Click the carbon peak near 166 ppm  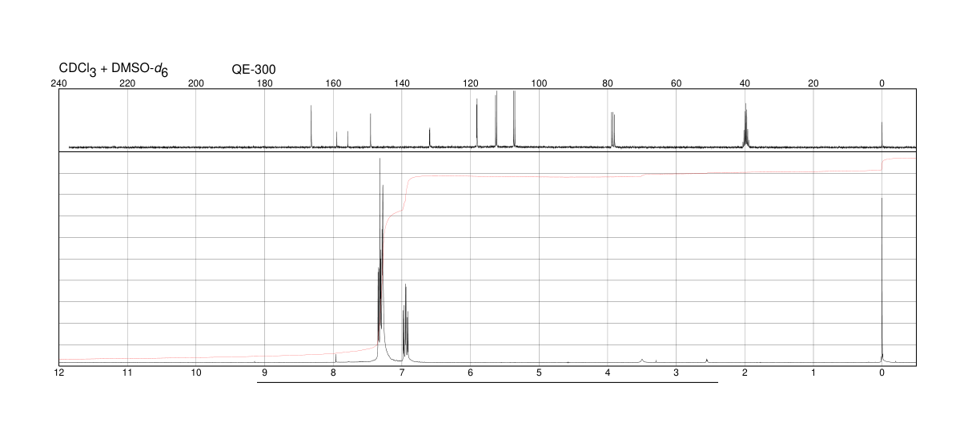311,126
